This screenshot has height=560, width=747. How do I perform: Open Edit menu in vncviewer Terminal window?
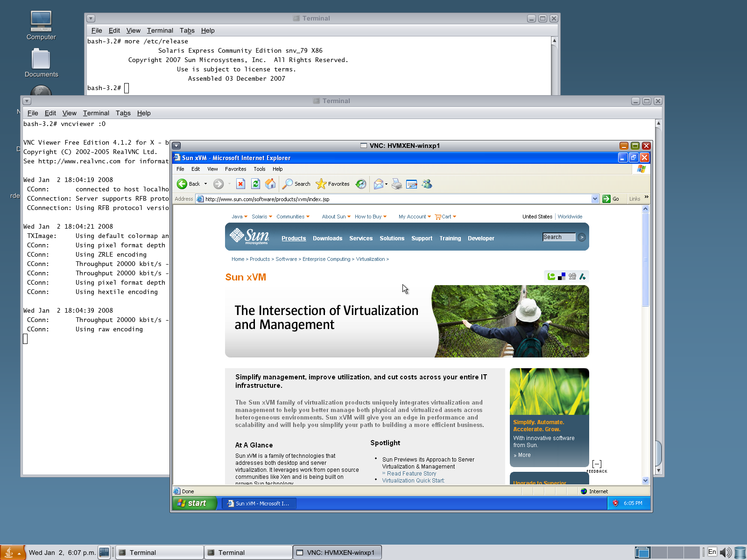(x=50, y=113)
